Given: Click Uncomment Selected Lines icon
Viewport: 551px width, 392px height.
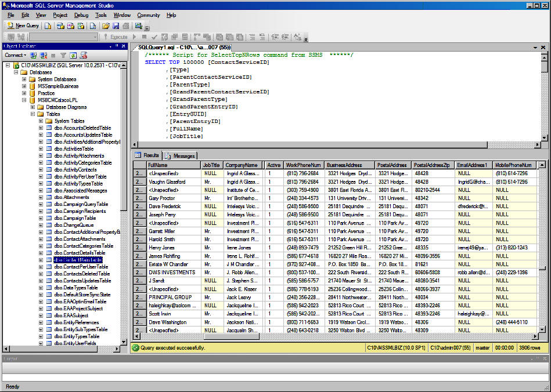Looking at the screenshot, I should tap(262, 37).
